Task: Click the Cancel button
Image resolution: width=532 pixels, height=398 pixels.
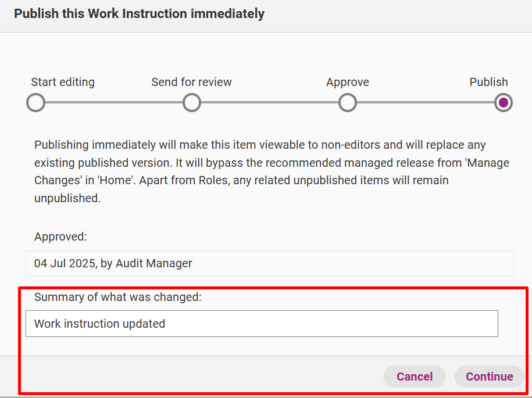Action: (x=415, y=377)
